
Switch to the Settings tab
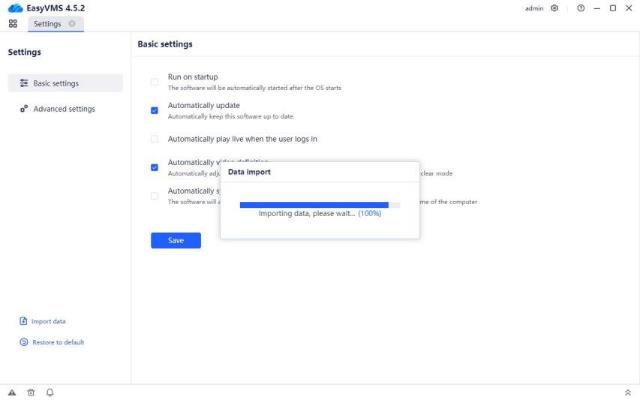(47, 24)
